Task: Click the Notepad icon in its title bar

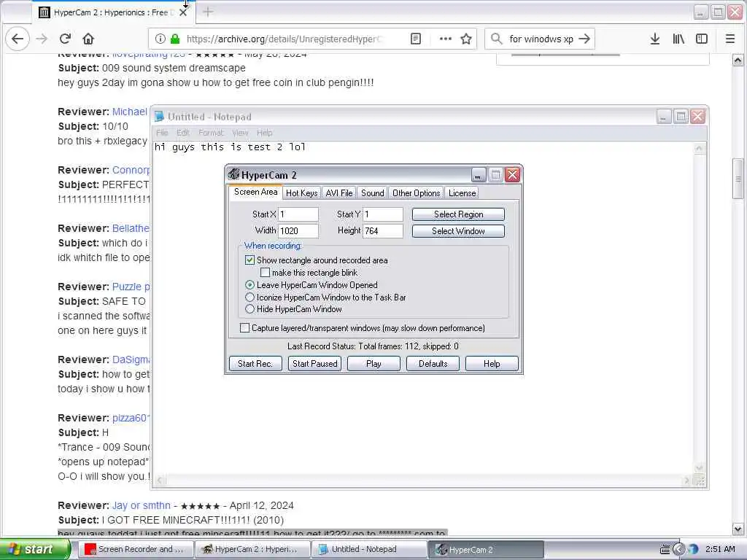Action: coord(160,117)
